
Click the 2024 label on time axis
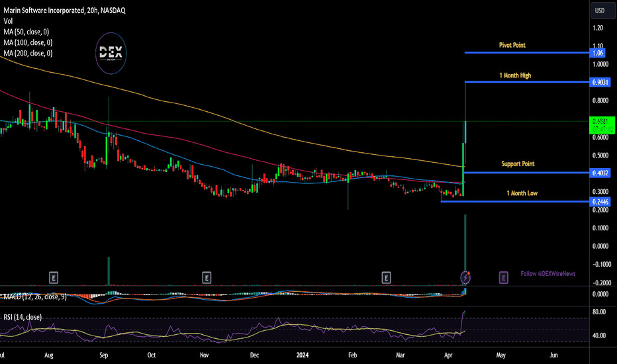(x=302, y=355)
